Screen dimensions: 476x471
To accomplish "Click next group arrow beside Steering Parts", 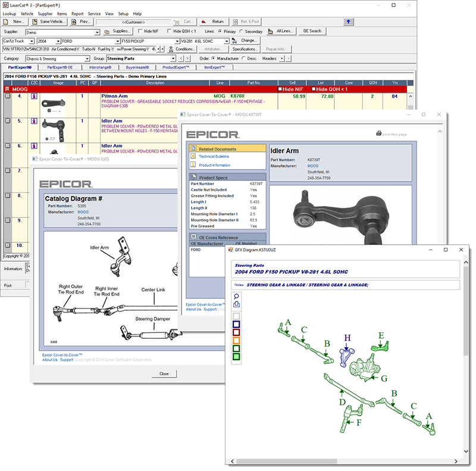I will (x=187, y=58).
